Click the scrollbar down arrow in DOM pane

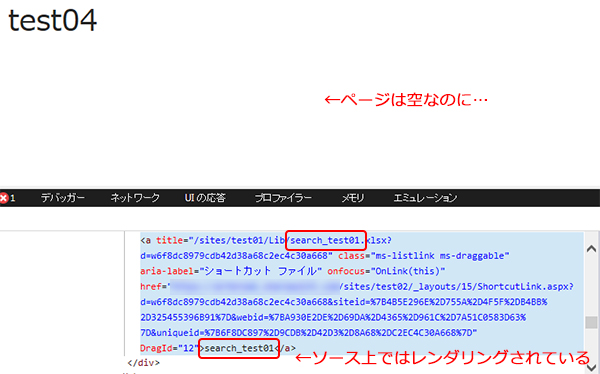click(591, 368)
